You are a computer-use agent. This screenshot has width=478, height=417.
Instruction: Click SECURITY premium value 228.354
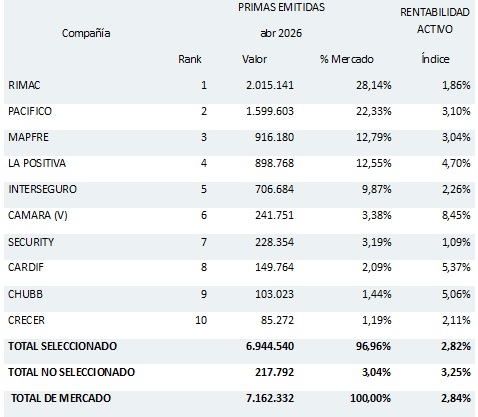(274, 242)
